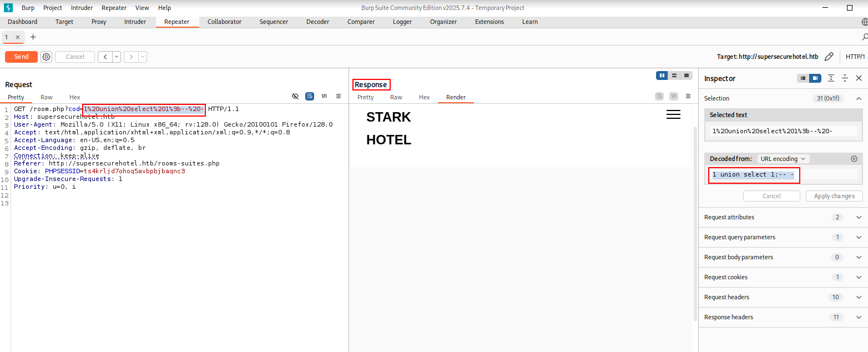Toggle request line wrap icon
Image resolution: width=868 pixels, height=352 pixels.
[310, 96]
